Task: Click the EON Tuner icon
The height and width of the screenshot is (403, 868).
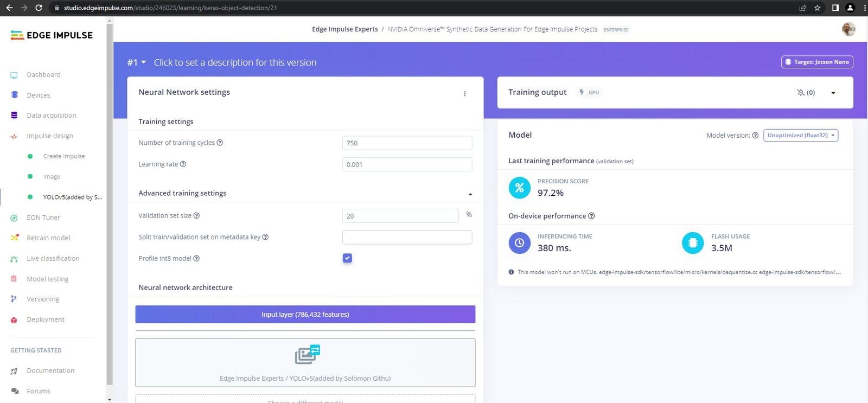Action: 14,218
